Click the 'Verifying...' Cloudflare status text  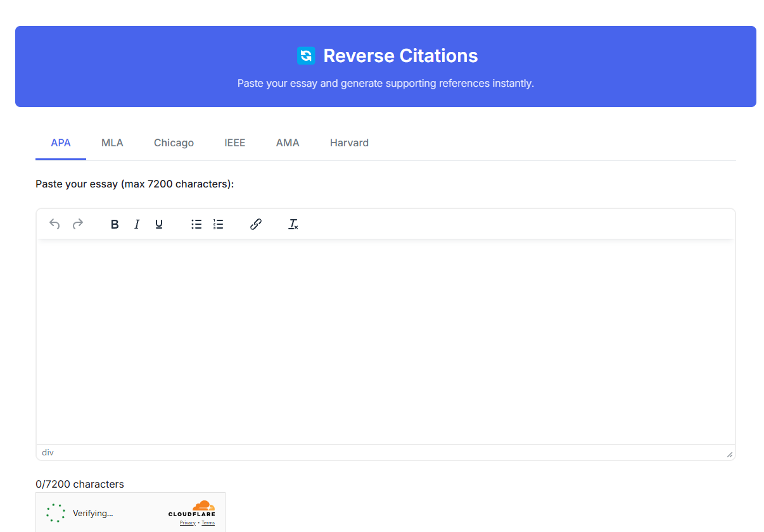click(93, 514)
